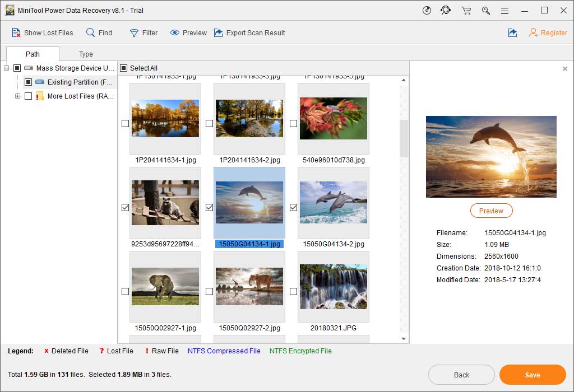Screen dimensions: 574x392
Task: Click the key icon in title bar
Action: 486,10
